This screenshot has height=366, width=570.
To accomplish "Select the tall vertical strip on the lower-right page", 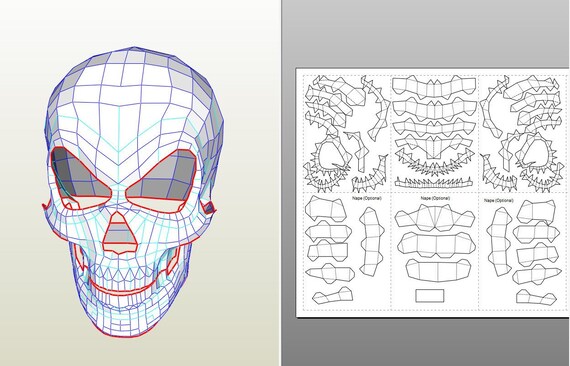I will [499, 241].
